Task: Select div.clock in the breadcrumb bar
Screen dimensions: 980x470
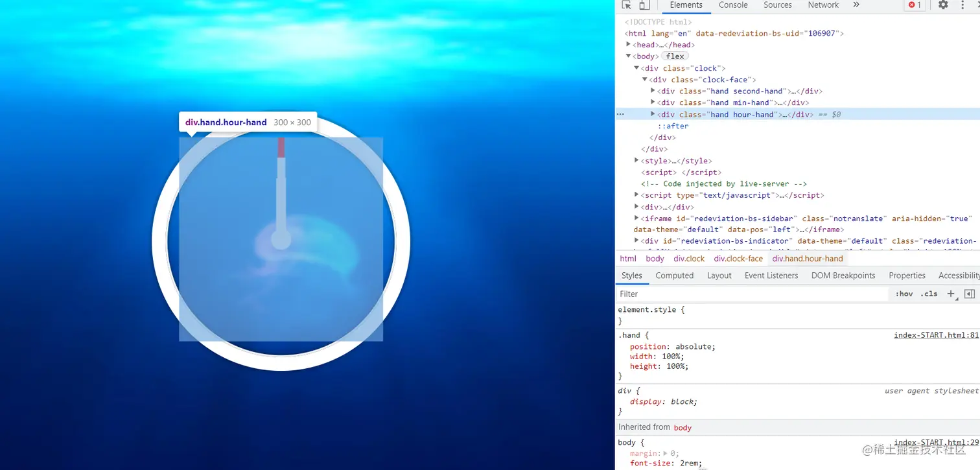Action: coord(689,259)
